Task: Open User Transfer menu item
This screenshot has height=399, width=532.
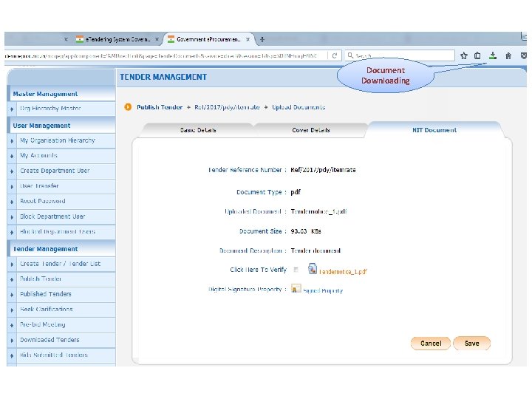Action: [x=39, y=186]
